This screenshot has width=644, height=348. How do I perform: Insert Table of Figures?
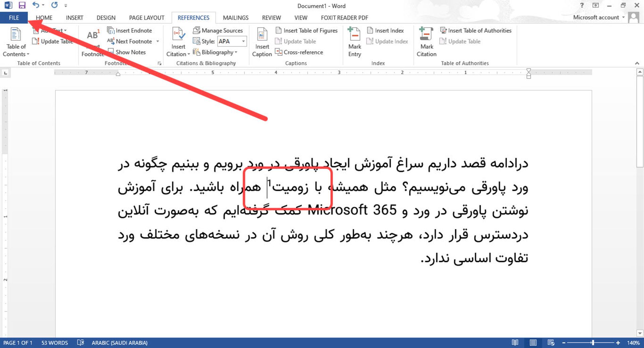(307, 30)
